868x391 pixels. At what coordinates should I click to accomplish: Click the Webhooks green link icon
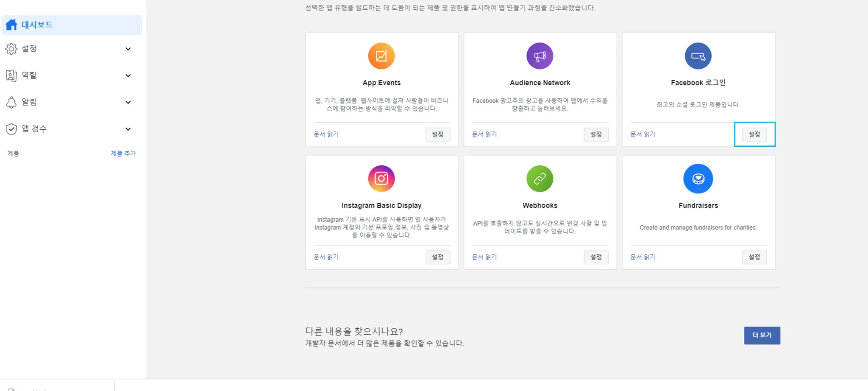540,179
